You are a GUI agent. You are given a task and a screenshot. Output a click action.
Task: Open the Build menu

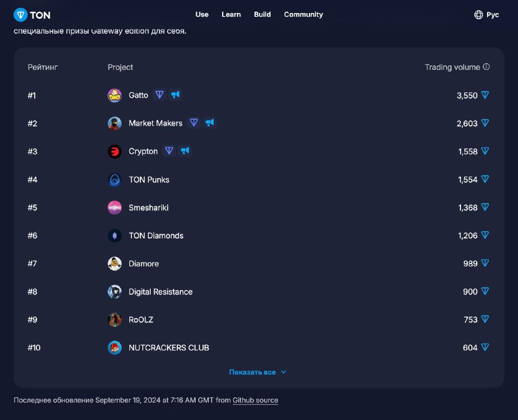tap(262, 14)
